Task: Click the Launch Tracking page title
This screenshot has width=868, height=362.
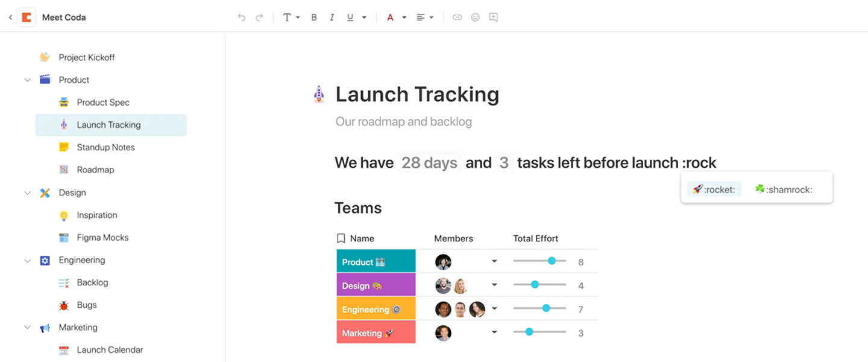Action: coord(417,94)
